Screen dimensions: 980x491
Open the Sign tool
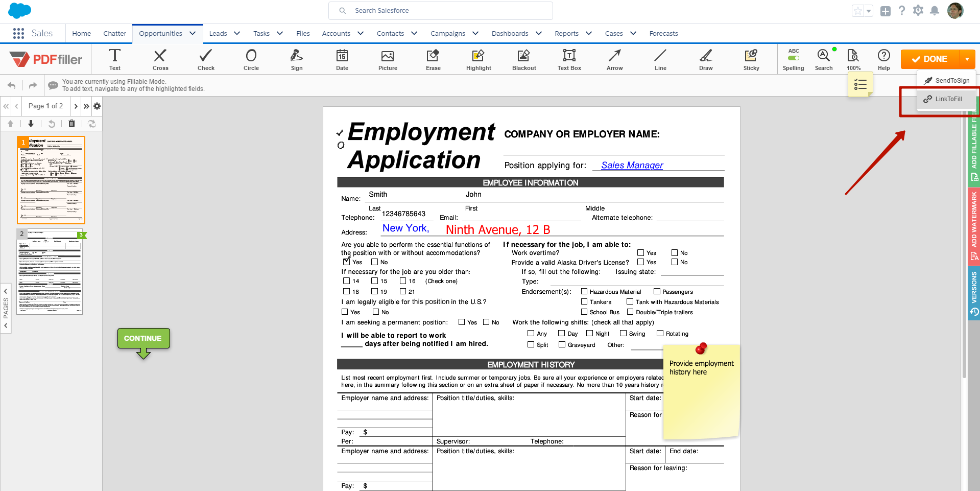coord(297,59)
